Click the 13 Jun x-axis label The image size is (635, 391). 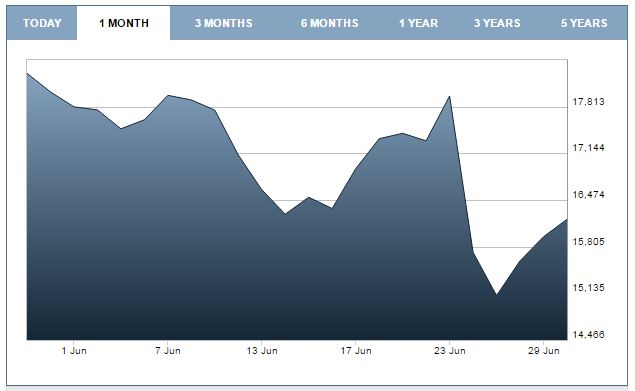pos(262,350)
